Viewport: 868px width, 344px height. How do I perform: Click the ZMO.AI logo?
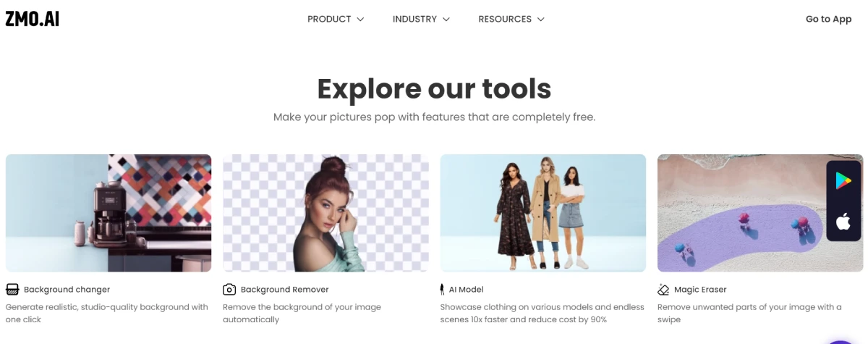click(33, 20)
